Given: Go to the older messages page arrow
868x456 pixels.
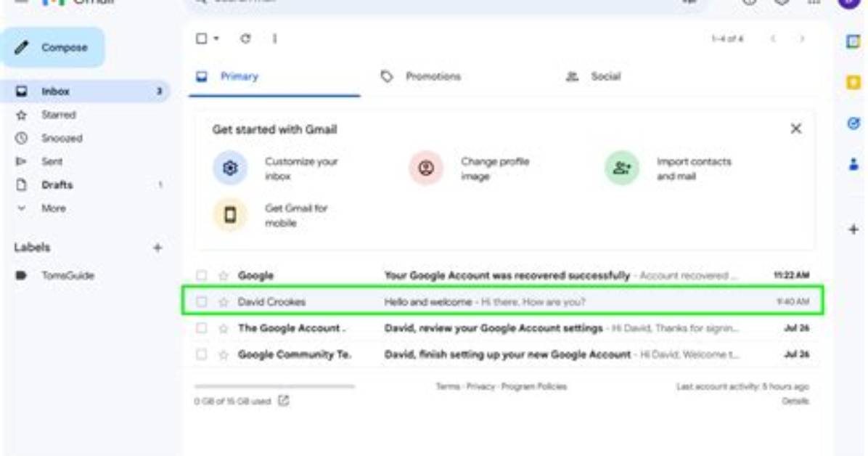Looking at the screenshot, I should 802,38.
